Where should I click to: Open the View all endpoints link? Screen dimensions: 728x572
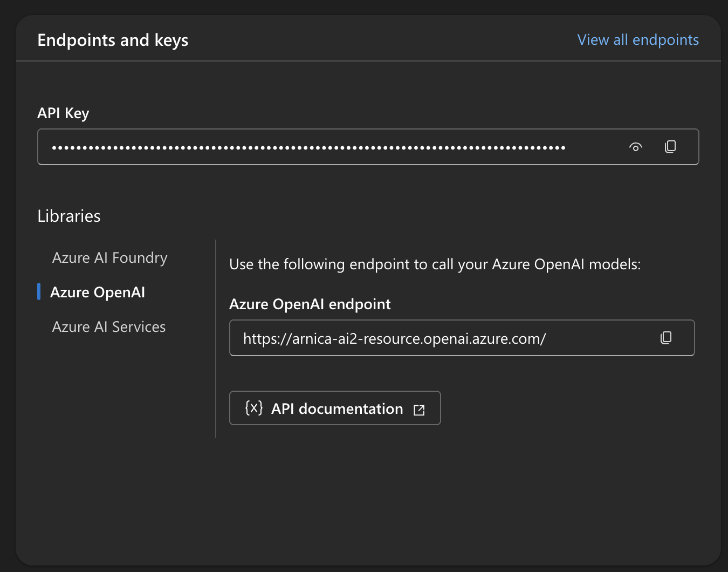point(637,40)
